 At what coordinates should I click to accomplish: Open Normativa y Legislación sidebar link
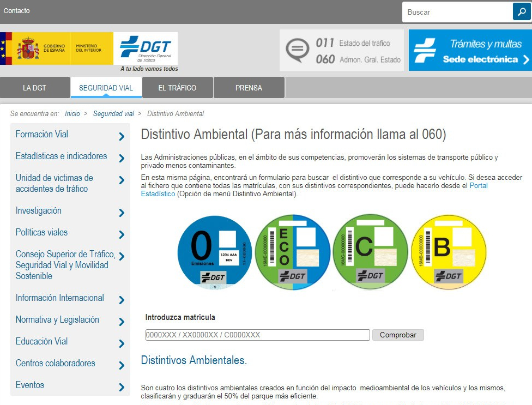coord(57,319)
